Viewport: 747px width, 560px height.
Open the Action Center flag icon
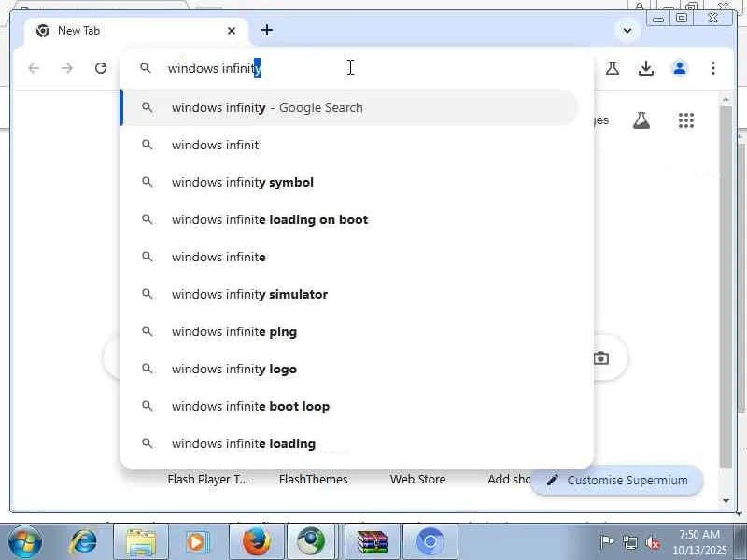tap(606, 542)
